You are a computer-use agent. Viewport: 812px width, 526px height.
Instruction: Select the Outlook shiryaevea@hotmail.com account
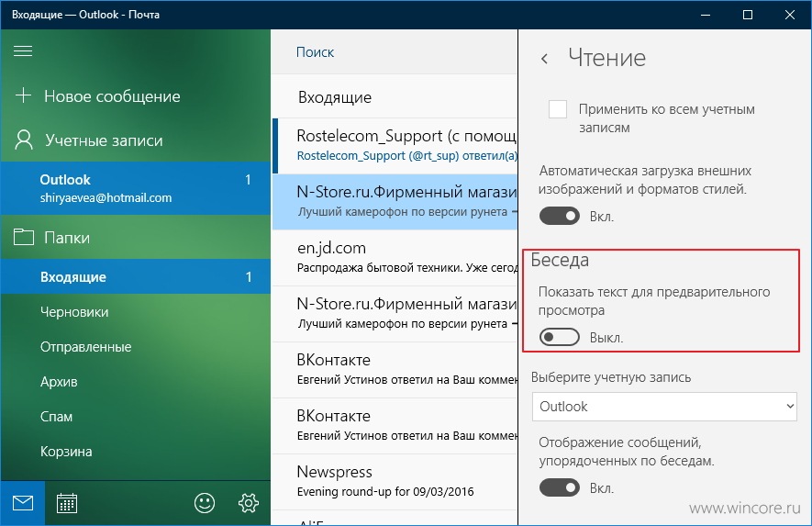(136, 188)
